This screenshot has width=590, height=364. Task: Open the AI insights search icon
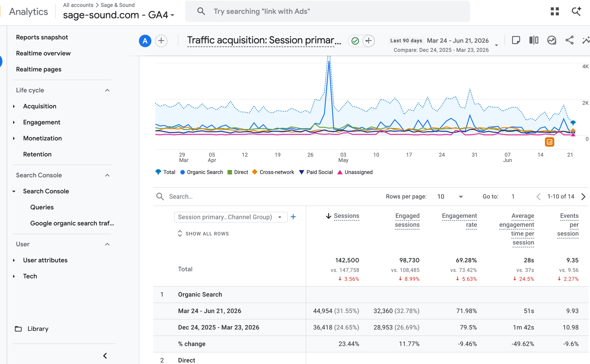(x=576, y=11)
